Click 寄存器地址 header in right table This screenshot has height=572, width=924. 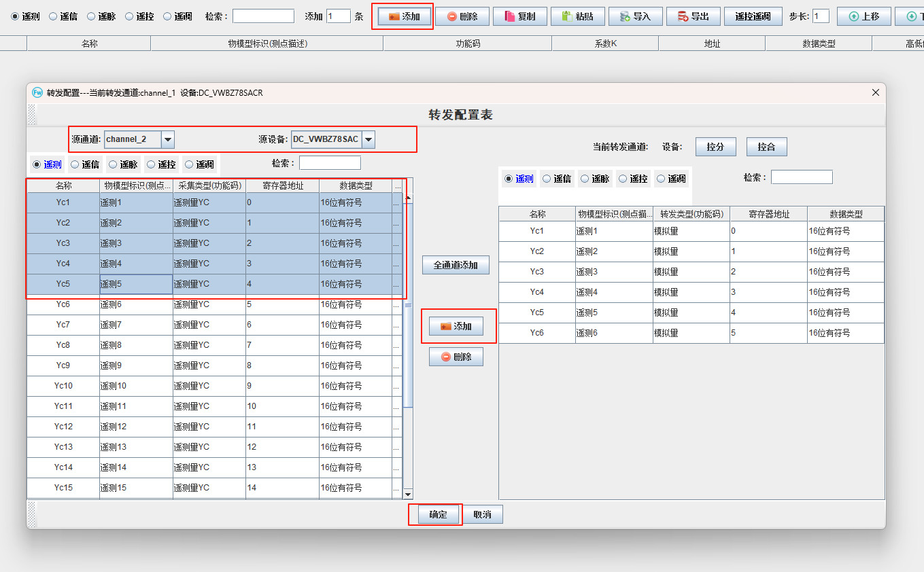pos(768,214)
